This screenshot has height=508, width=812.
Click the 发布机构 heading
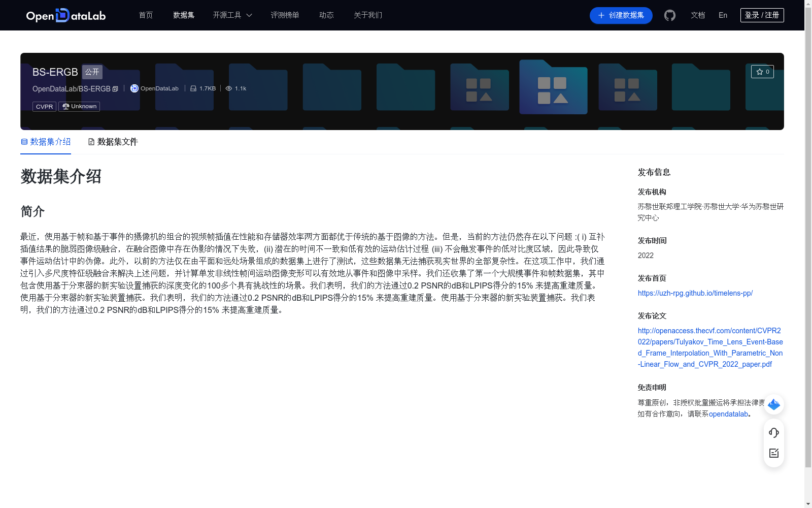[x=652, y=192]
